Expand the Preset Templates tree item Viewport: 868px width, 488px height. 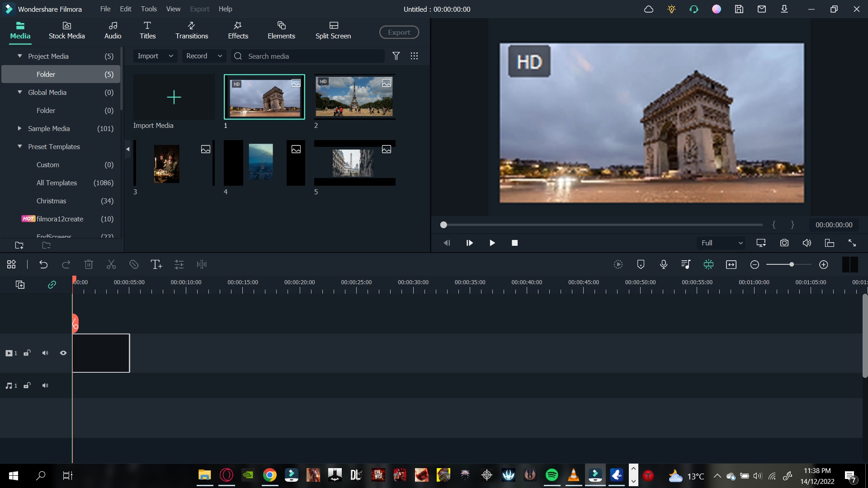click(x=20, y=146)
